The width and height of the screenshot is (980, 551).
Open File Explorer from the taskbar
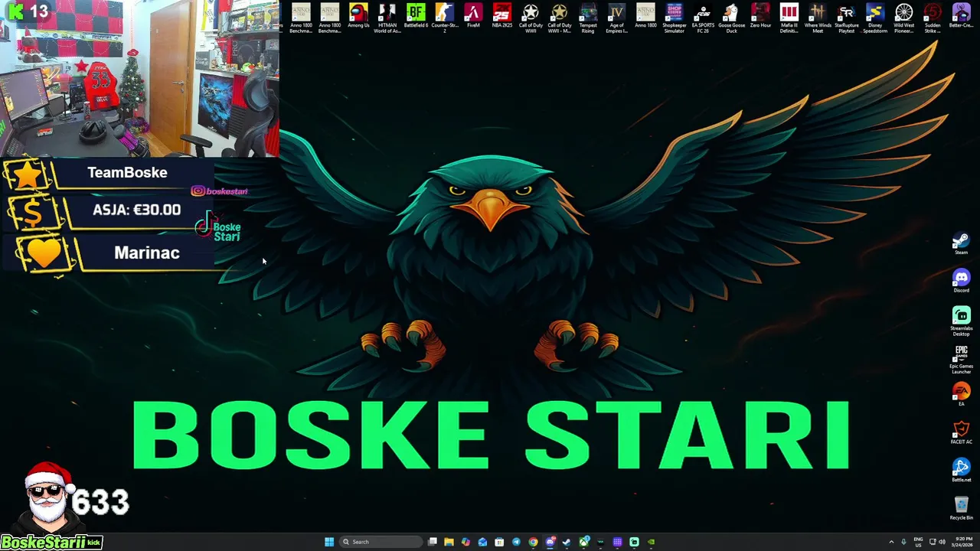449,542
